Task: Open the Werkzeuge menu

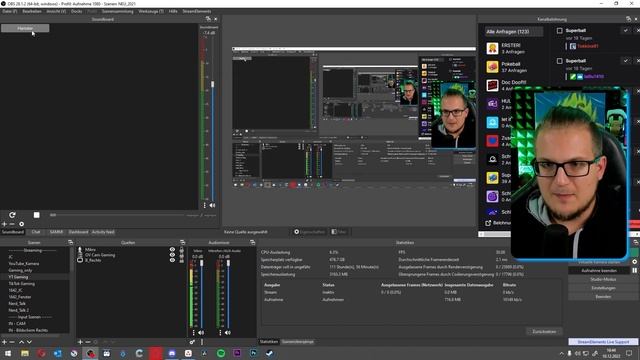Action: pyautogui.click(x=151, y=11)
